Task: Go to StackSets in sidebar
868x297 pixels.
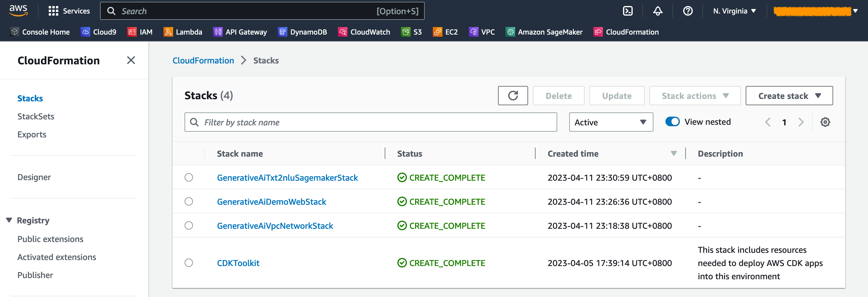Action: click(x=36, y=116)
